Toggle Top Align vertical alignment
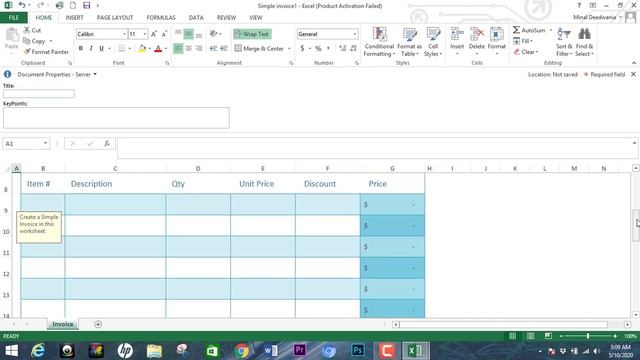640x360 pixels. [178, 34]
